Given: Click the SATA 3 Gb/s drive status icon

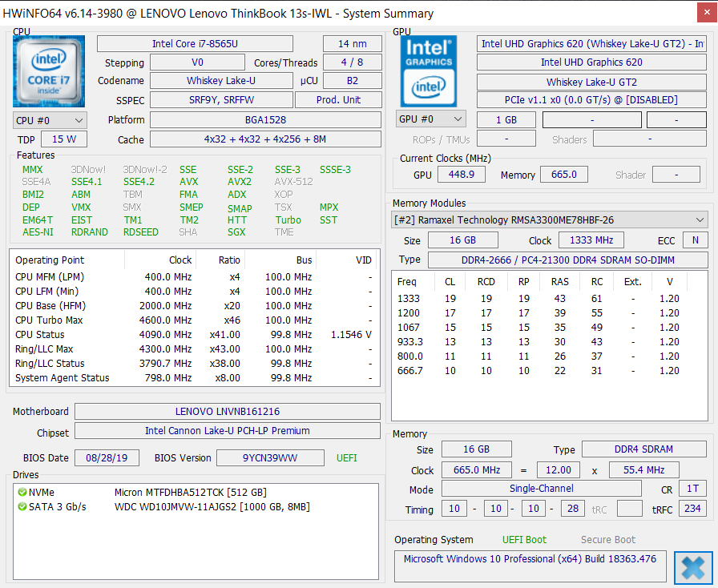Looking at the screenshot, I should 22,507.
